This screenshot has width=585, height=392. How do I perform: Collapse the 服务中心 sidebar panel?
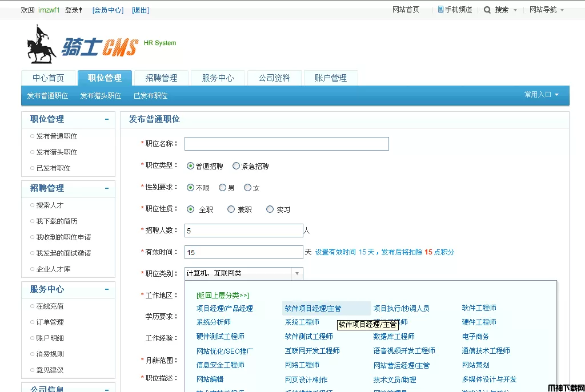coord(106,289)
